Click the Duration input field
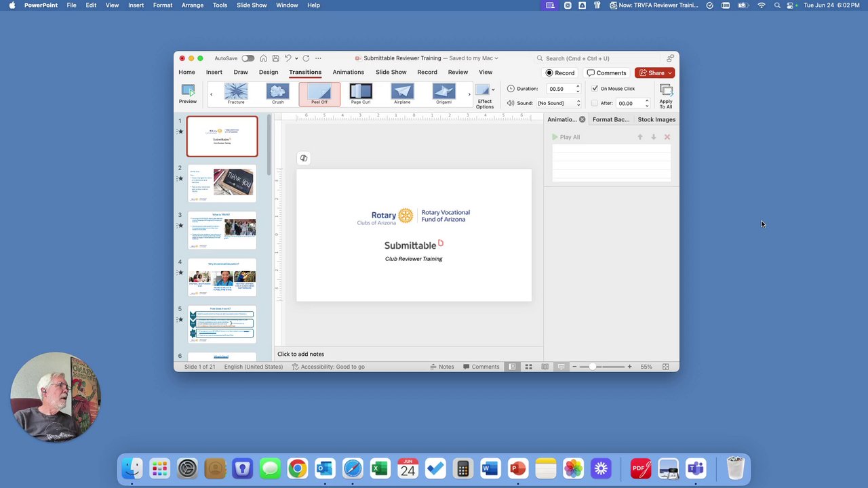This screenshot has width=868, height=488. click(560, 89)
